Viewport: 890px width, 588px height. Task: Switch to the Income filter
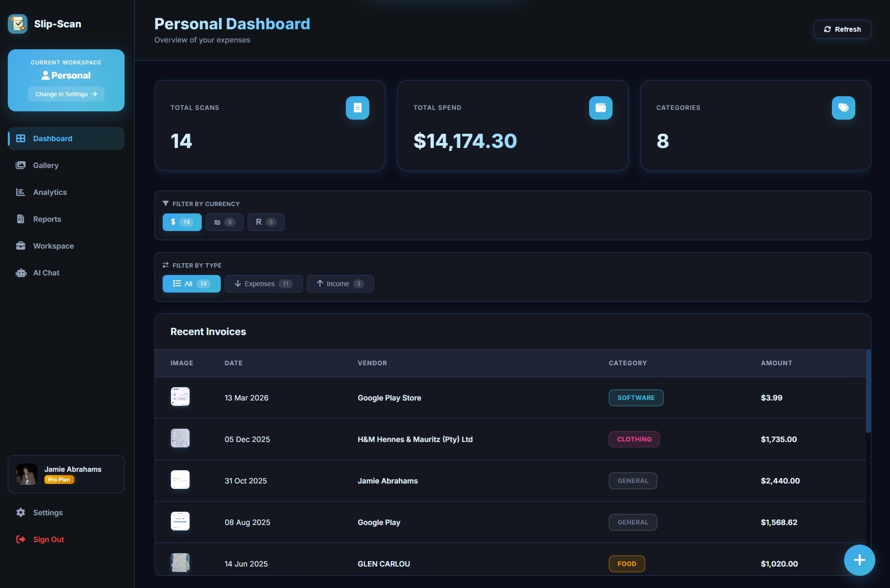(x=340, y=283)
